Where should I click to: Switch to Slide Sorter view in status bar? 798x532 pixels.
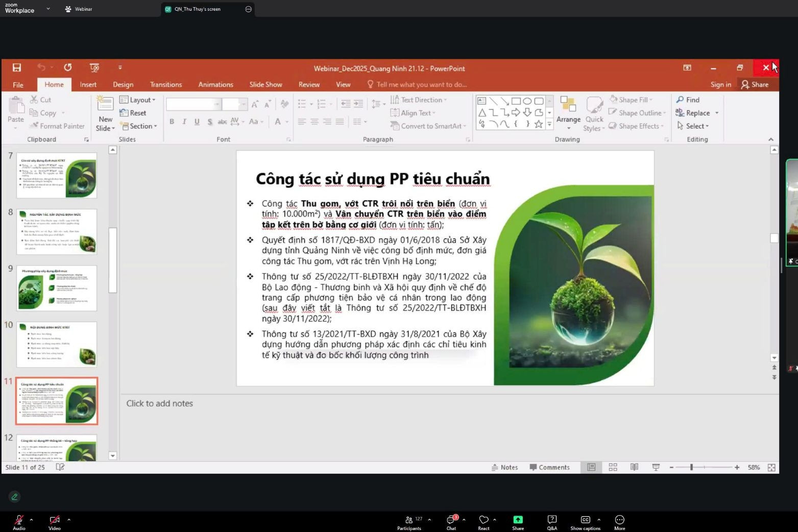point(612,467)
